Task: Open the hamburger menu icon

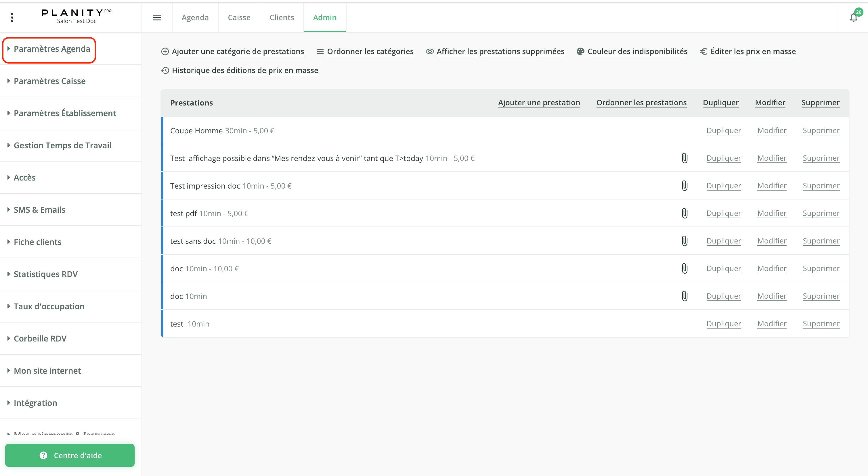Action: coord(157,18)
